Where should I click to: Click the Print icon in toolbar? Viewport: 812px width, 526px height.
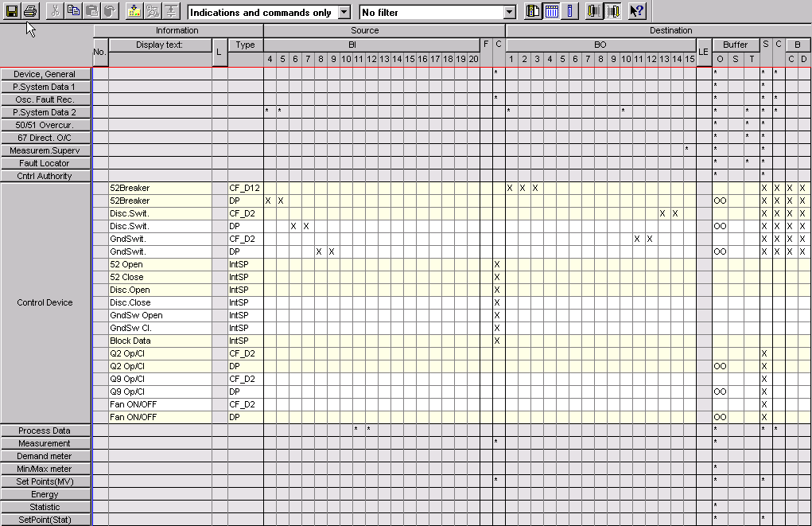[30, 11]
